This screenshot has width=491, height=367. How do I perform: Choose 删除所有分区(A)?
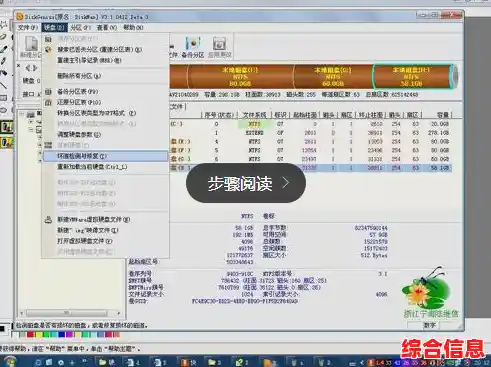(x=105, y=76)
